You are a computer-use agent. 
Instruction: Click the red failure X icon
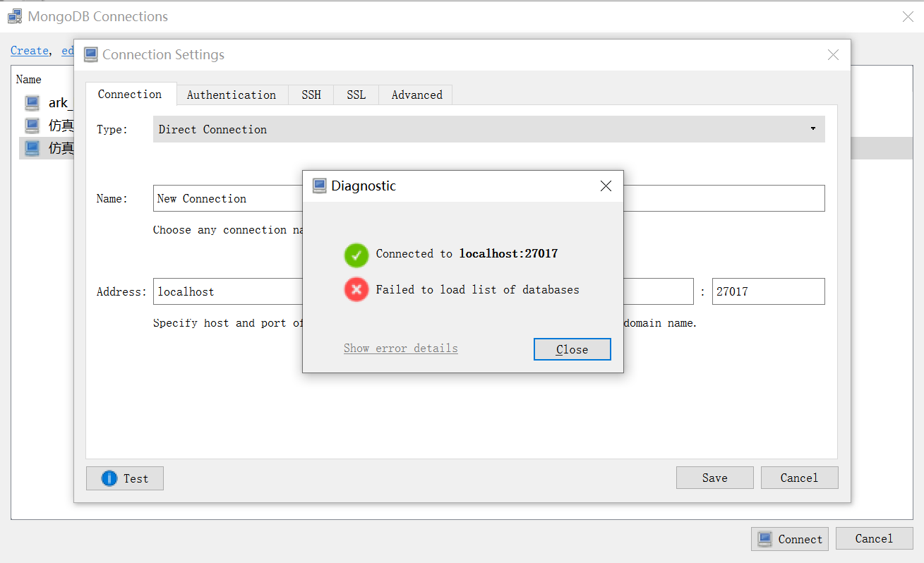click(356, 289)
